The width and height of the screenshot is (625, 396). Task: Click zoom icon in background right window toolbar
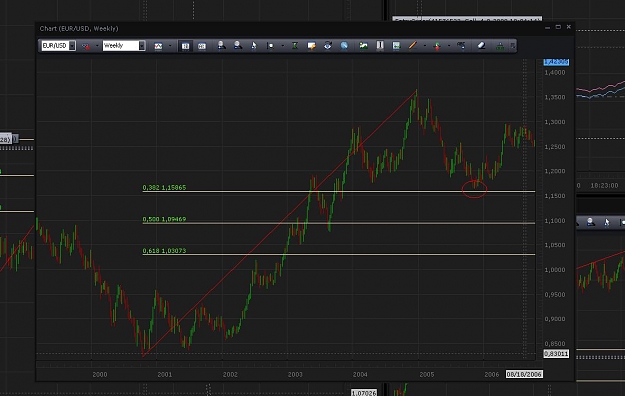pos(590,222)
